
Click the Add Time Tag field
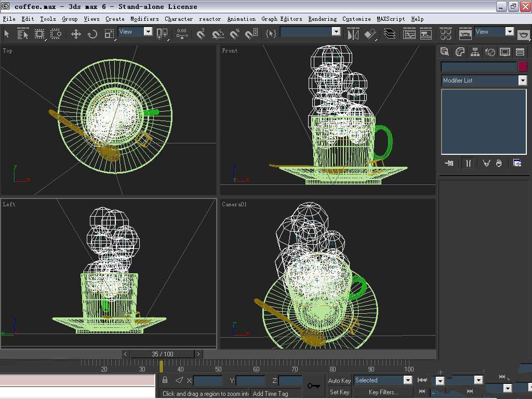click(x=270, y=394)
